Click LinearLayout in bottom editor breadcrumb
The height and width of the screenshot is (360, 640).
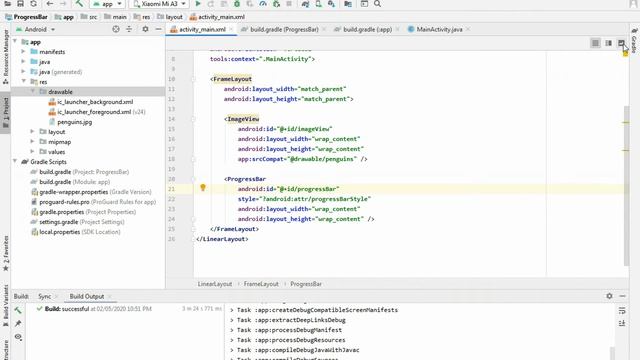[215, 284]
